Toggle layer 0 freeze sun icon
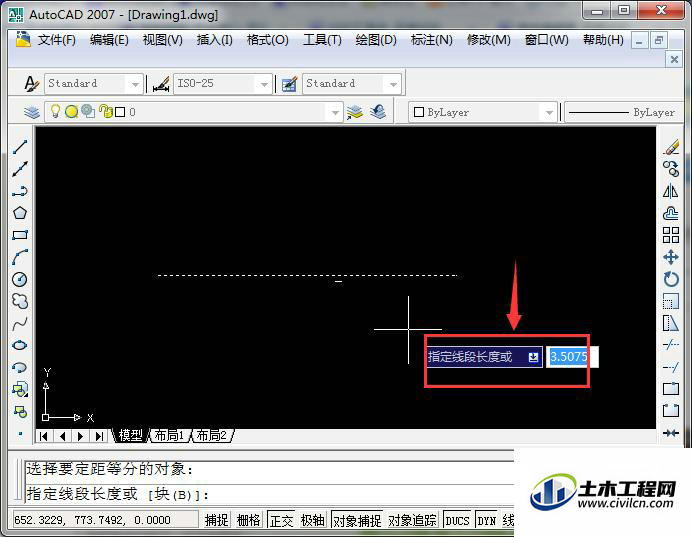692x537 pixels. 71,112
